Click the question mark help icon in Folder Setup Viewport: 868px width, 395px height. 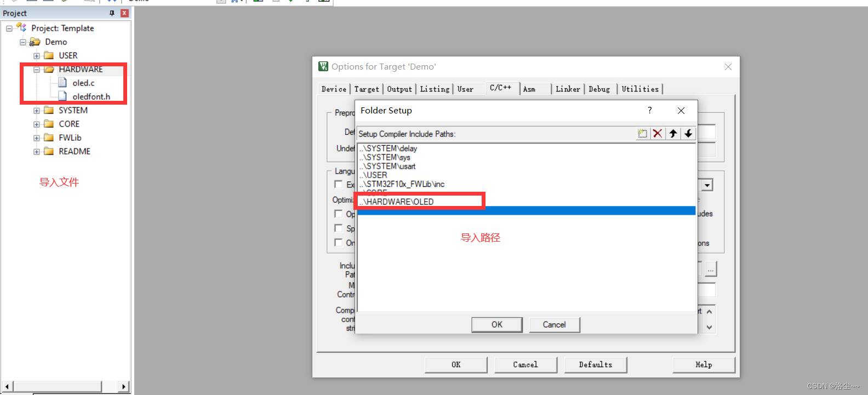coord(650,110)
